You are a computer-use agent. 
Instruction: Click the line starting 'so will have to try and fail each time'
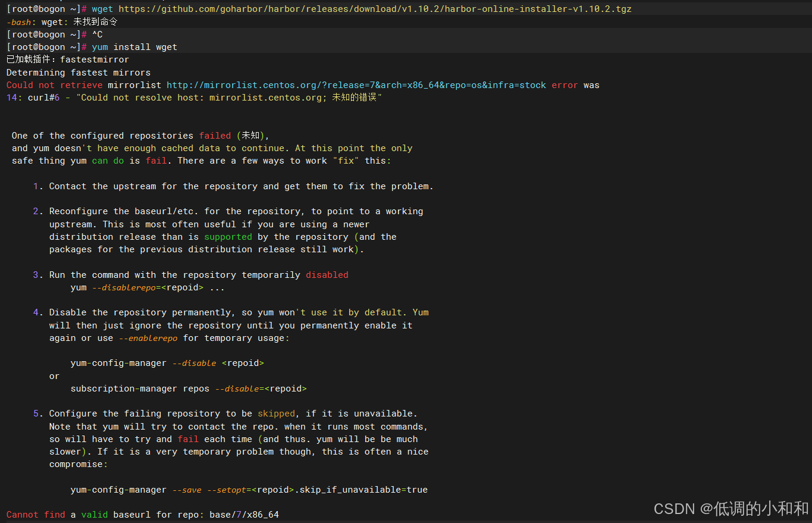pyautogui.click(x=233, y=439)
